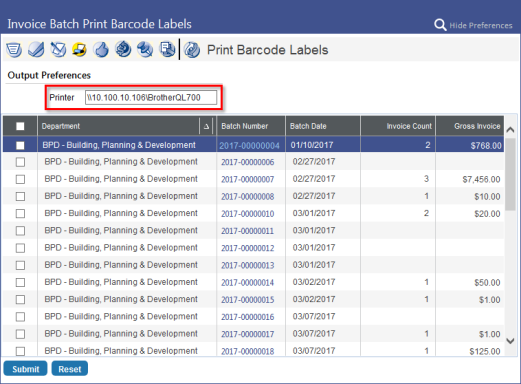Click the list filter toolbar icon
This screenshot has height=384, width=521.
[x=14, y=50]
